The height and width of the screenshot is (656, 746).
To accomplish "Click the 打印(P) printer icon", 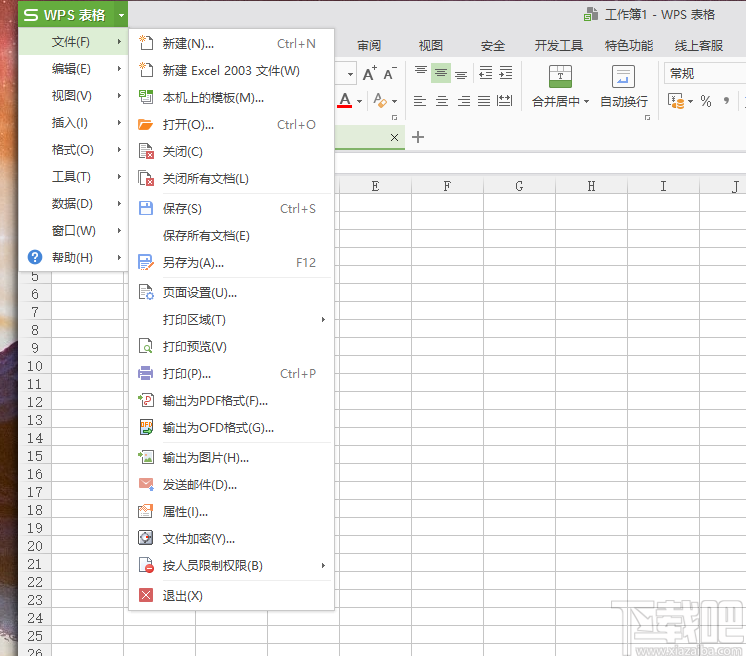I will click(x=146, y=373).
